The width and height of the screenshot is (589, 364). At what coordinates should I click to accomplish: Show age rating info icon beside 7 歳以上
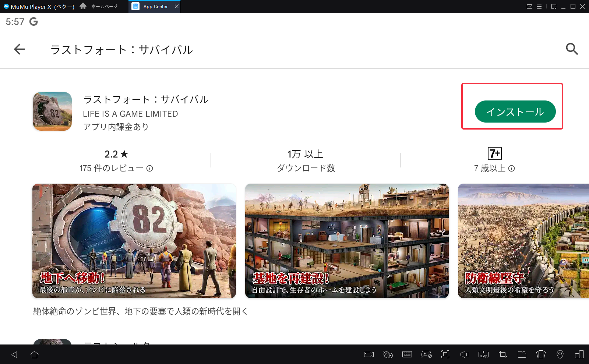(511, 169)
